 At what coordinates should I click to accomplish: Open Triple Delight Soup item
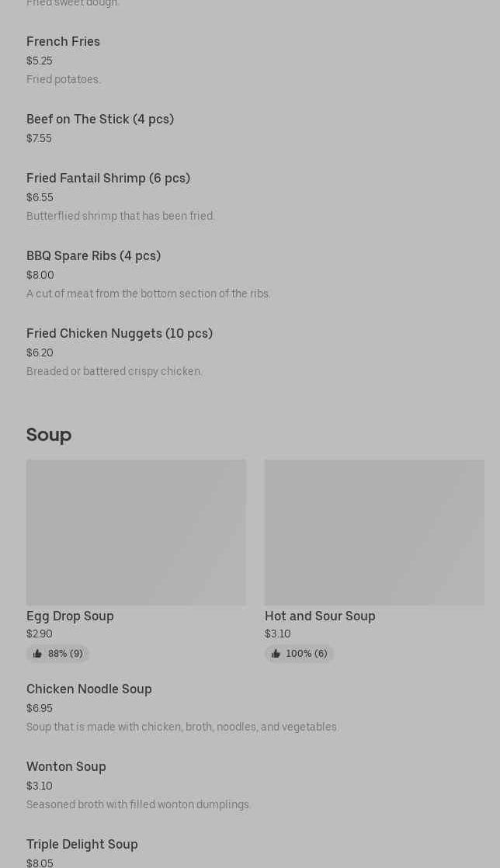point(82,845)
